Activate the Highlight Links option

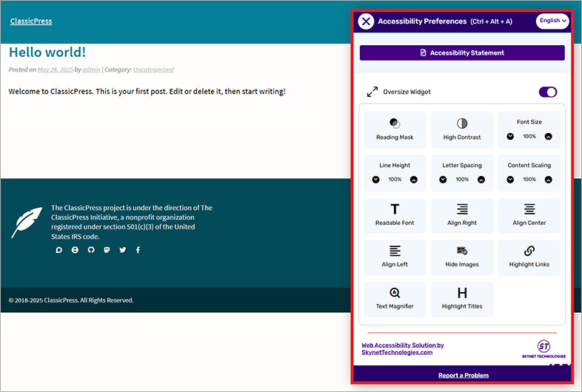[529, 257]
